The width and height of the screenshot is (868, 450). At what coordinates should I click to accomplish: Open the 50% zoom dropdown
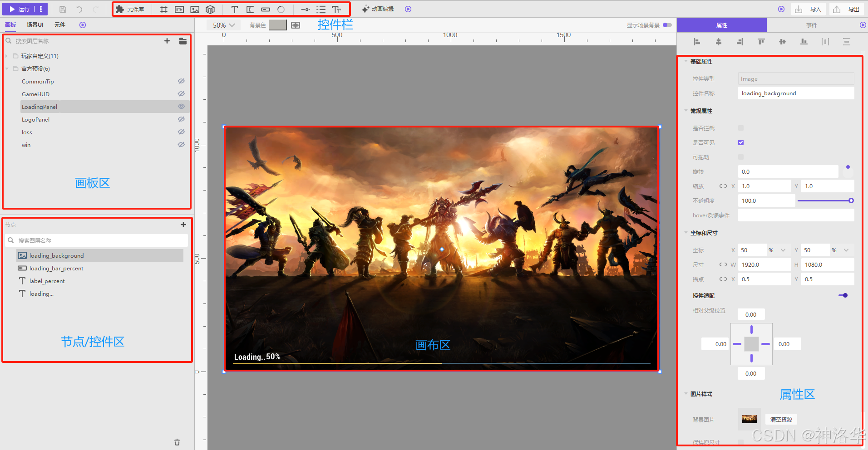point(224,25)
